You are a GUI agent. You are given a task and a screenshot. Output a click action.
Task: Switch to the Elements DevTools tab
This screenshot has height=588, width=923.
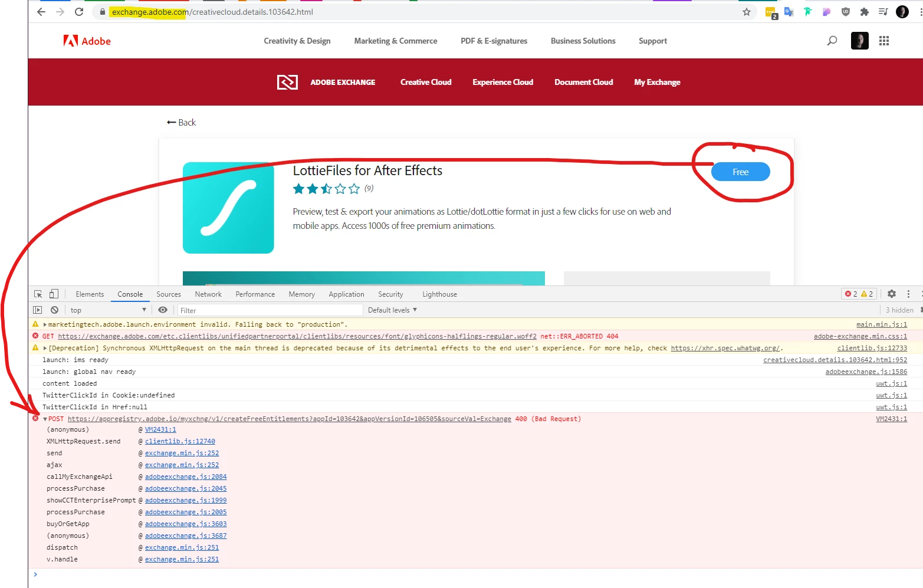point(90,294)
